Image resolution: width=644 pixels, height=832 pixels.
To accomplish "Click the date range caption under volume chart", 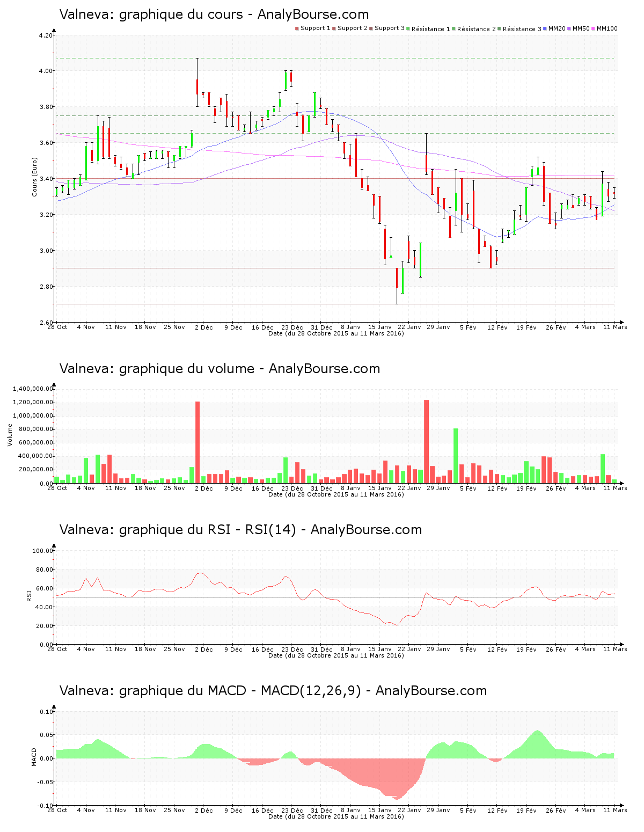I will [336, 494].
